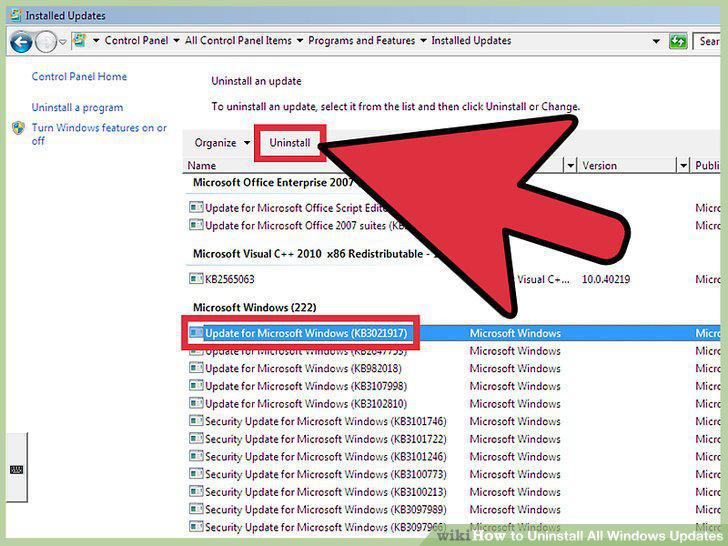Click version 10.0.40219 cell
The height and width of the screenshot is (546, 728).
606,280
